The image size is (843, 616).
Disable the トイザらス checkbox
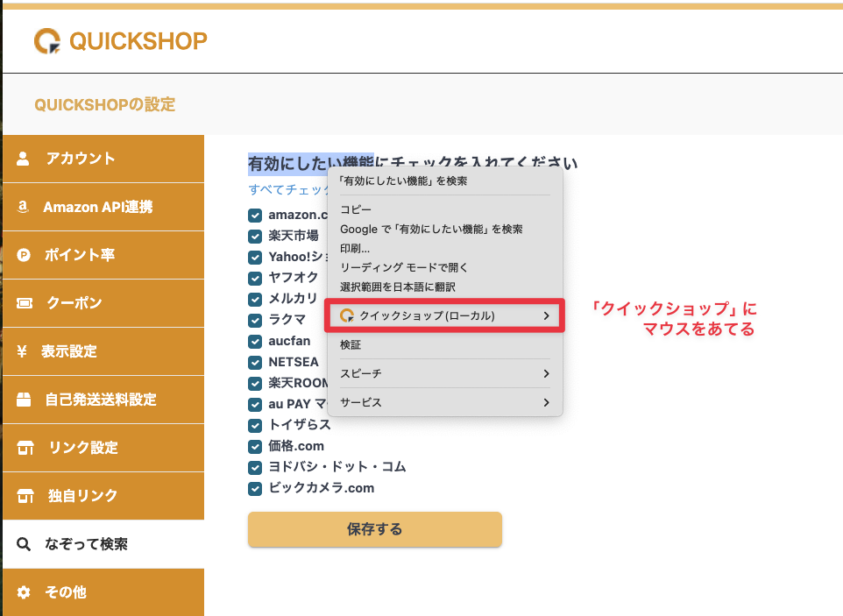tap(255, 425)
